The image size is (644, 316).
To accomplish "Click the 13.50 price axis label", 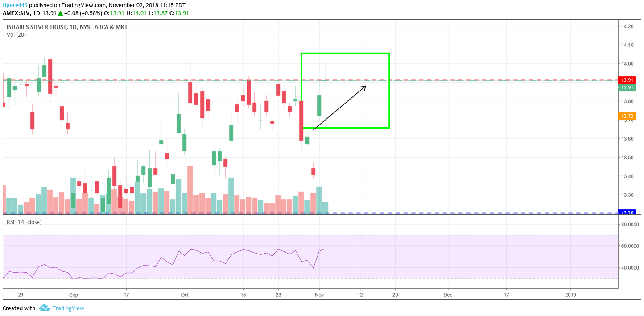I will [627, 158].
